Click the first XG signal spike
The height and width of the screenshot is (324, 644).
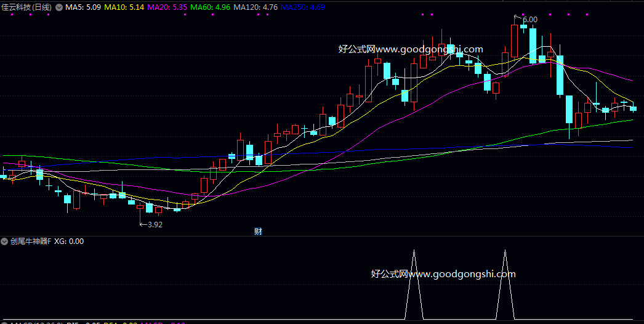(414, 283)
